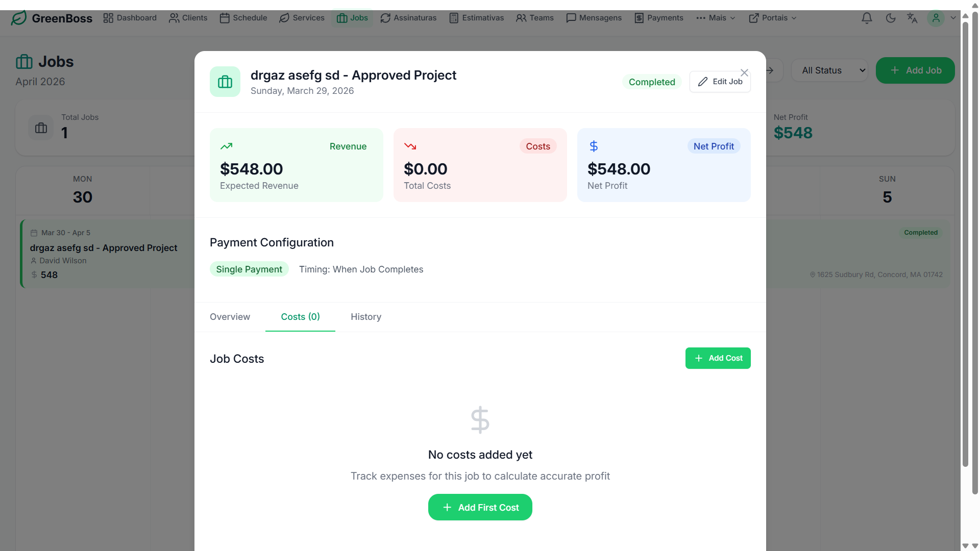The height and width of the screenshot is (551, 980).
Task: Expand the Portais menu
Action: click(x=772, y=18)
